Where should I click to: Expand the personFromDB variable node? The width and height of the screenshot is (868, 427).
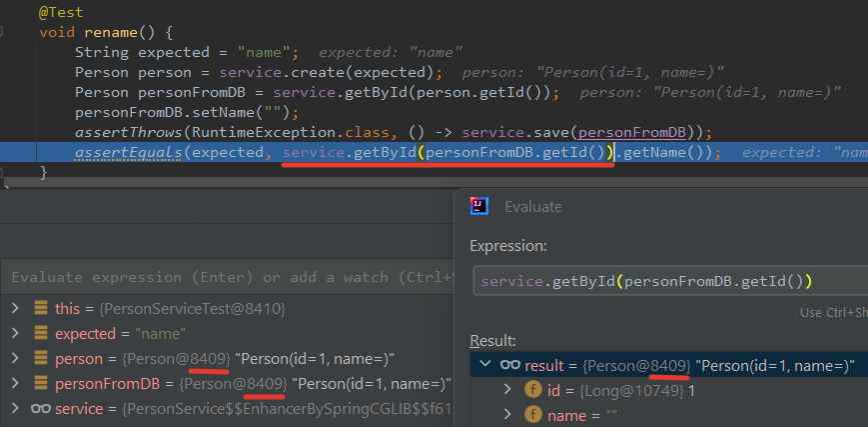pos(16,383)
